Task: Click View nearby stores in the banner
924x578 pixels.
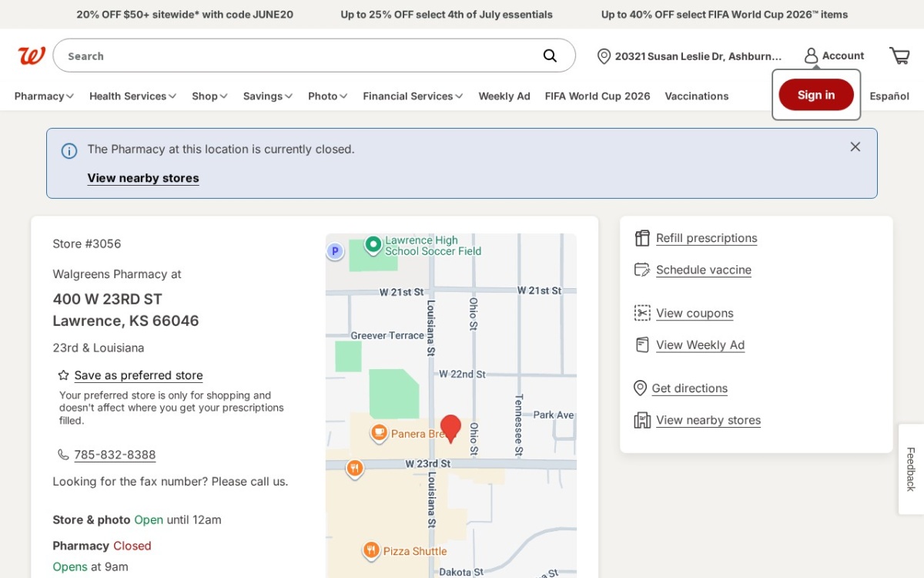Action: click(143, 178)
